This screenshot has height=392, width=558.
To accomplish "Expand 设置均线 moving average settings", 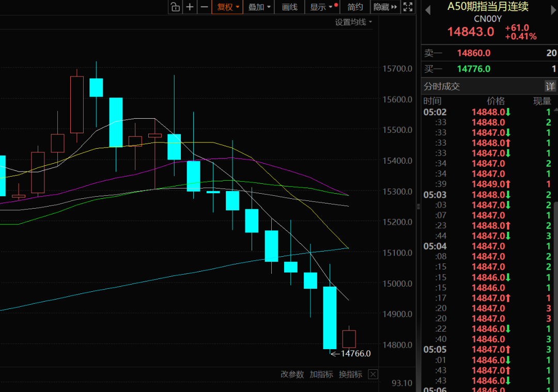I will coord(353,22).
